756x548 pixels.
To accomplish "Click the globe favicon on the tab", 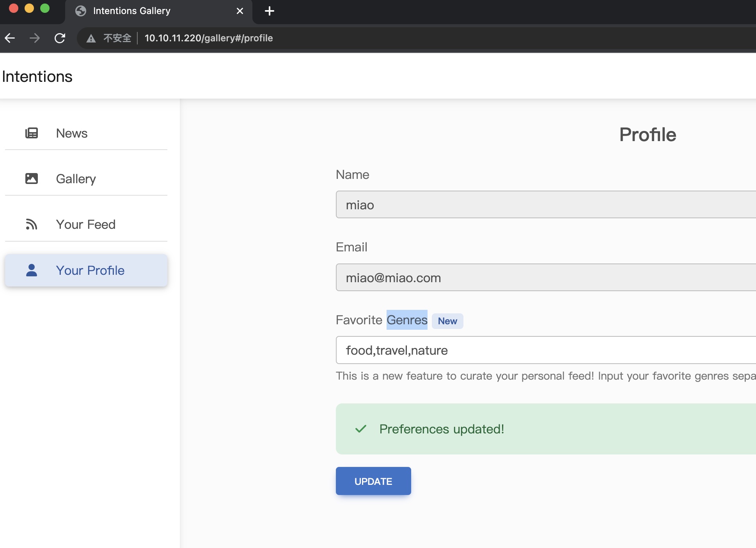I will click(81, 11).
